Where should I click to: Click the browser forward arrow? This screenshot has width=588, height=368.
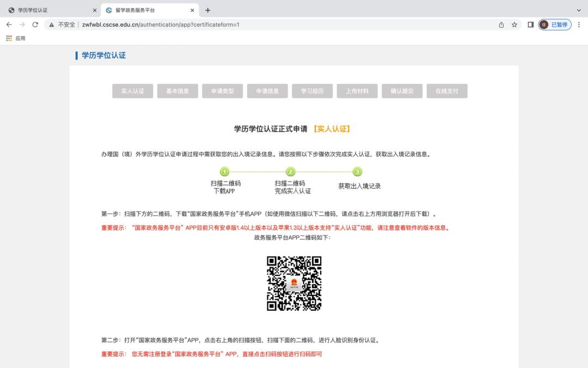[x=22, y=25]
